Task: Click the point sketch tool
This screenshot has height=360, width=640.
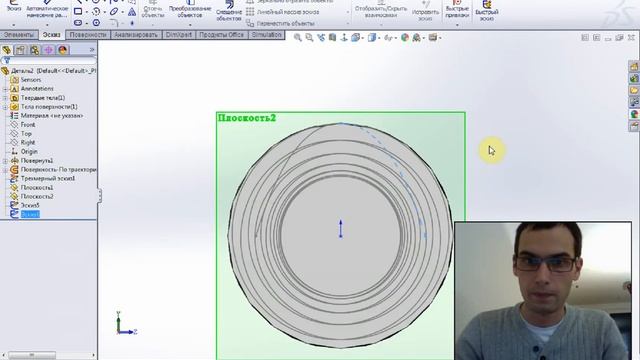Action: (x=132, y=23)
